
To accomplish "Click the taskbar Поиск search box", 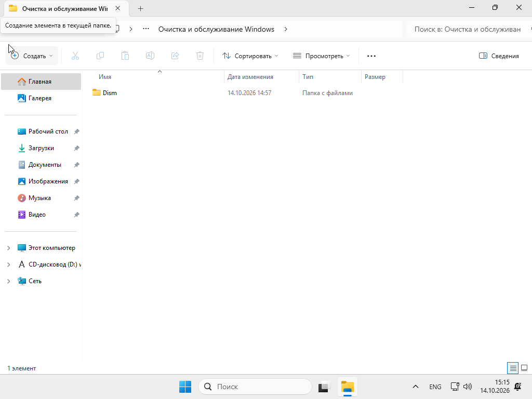I will pos(255,387).
